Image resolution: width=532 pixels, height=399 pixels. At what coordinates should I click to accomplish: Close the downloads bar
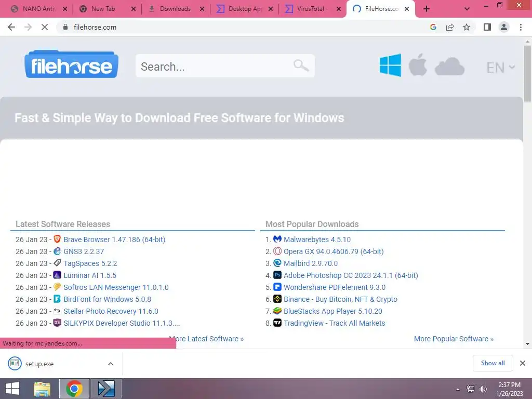[523, 363]
